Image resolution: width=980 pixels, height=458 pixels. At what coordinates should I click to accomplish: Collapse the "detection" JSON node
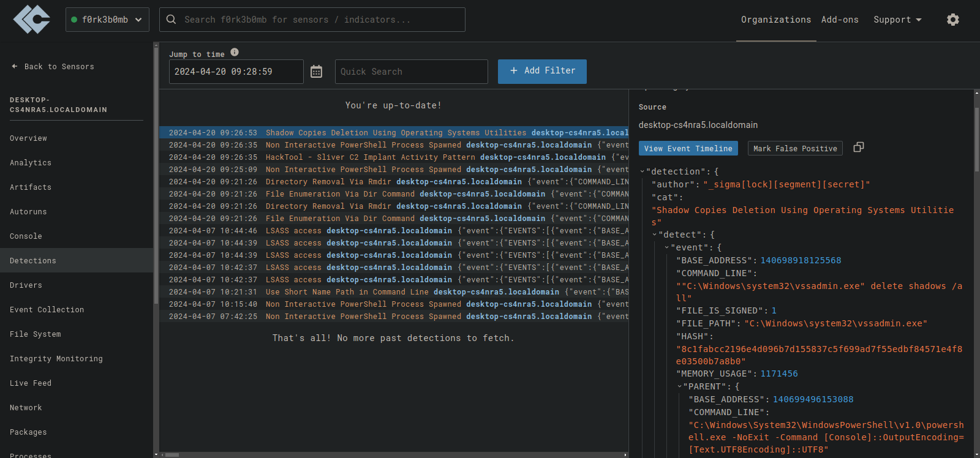point(643,172)
